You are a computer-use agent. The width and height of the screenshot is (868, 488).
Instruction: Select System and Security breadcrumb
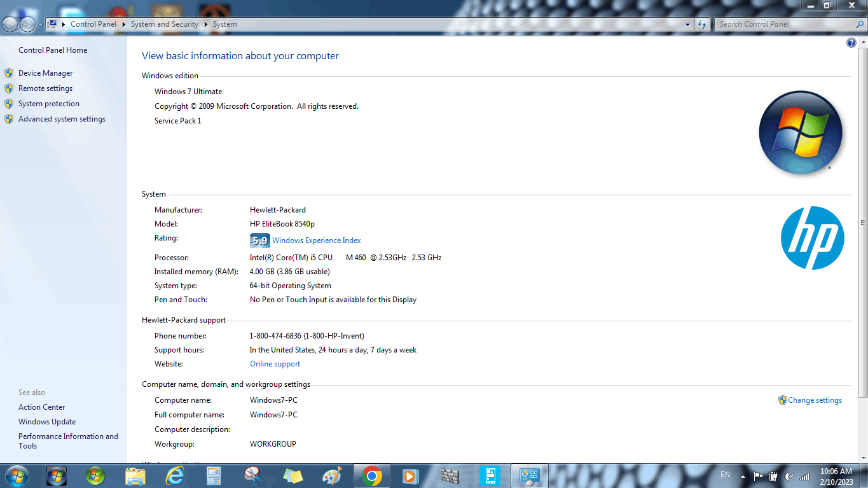pos(165,24)
